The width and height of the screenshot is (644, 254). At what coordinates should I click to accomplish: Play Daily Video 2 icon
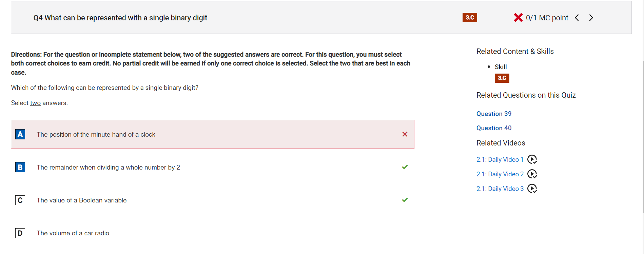pyautogui.click(x=532, y=174)
